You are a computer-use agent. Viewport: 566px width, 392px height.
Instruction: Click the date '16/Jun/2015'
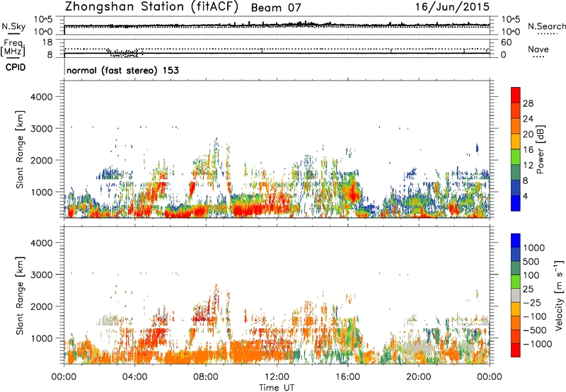coord(452,7)
